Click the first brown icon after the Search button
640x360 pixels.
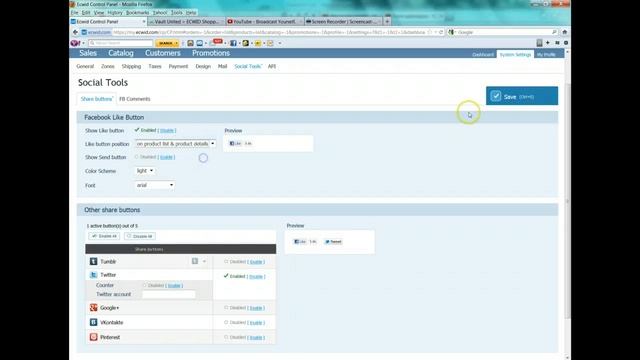[x=190, y=43]
